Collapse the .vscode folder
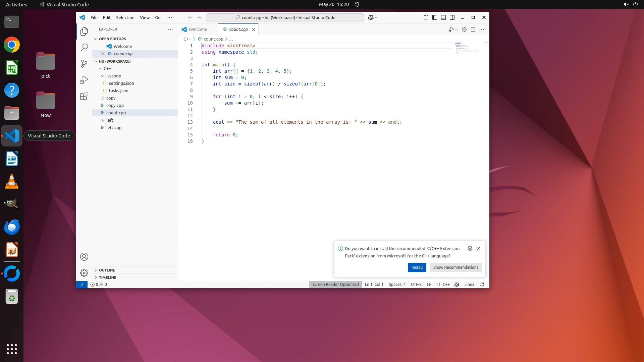 (113, 76)
